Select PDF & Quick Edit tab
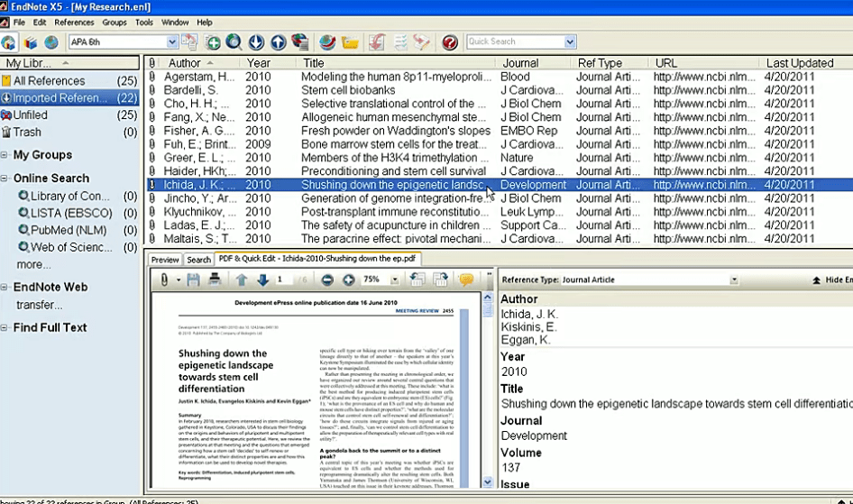Screen dimensions: 853x504 tap(317, 259)
